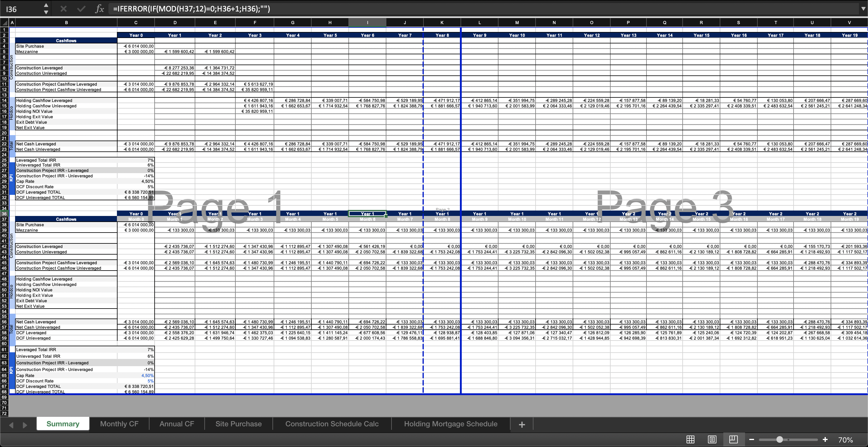Click zoom out minus icon
The height and width of the screenshot is (447, 868).
[751, 439]
